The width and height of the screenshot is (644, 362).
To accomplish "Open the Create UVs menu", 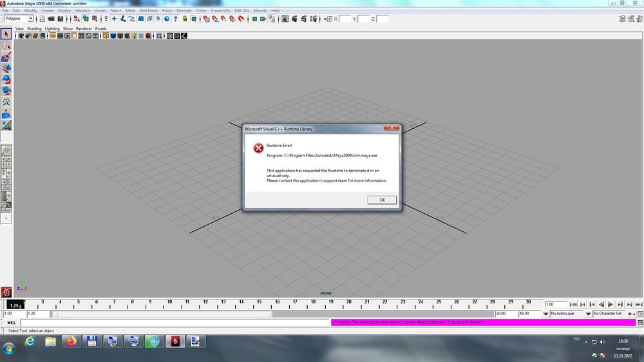I will click(x=221, y=11).
